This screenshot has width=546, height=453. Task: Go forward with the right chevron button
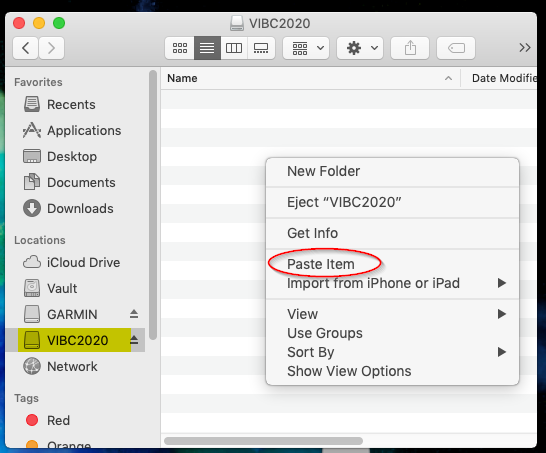coord(52,48)
